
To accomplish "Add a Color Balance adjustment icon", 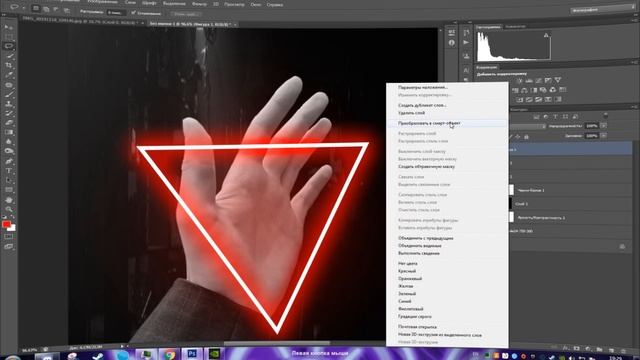I will (524, 90).
